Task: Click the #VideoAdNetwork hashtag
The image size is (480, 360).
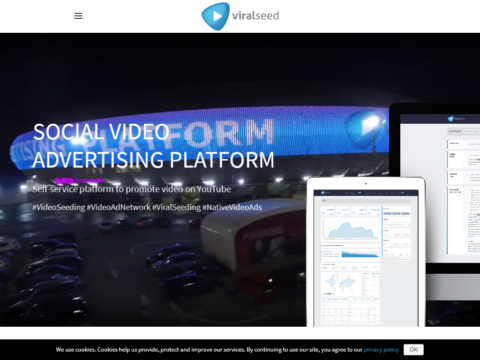Action: coord(119,207)
